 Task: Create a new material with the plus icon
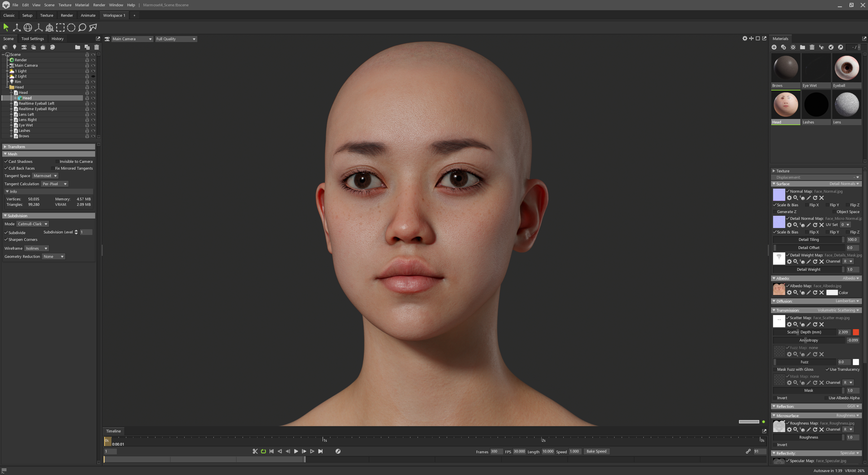coord(774,47)
